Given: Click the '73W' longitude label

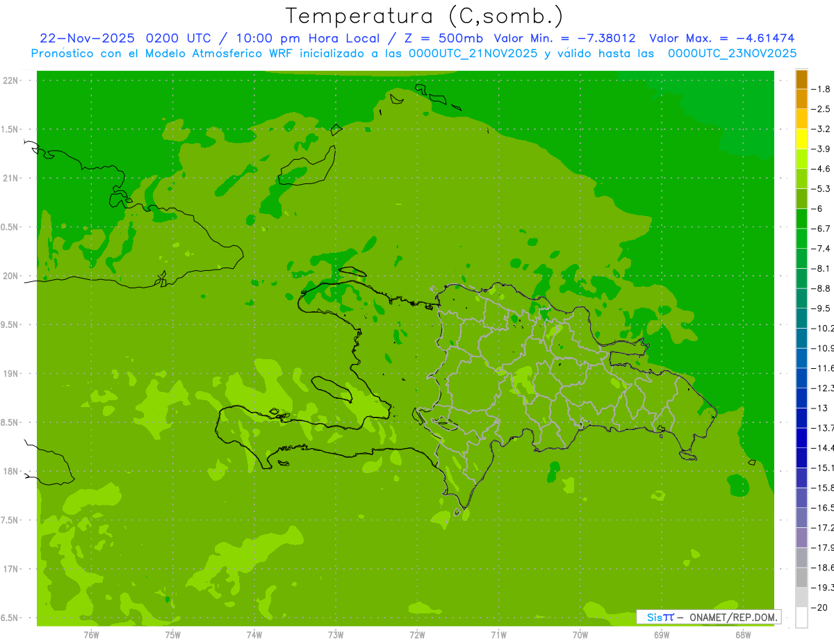Looking at the screenshot, I should click(336, 634).
